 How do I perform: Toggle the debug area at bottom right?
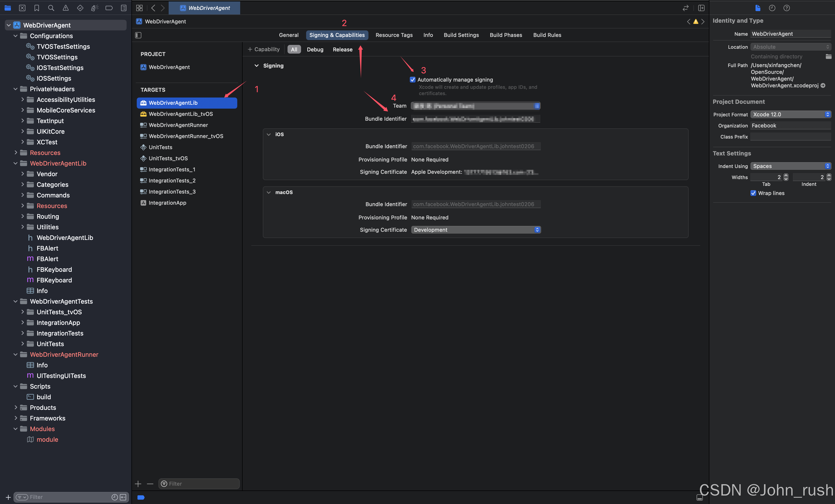coord(699,497)
